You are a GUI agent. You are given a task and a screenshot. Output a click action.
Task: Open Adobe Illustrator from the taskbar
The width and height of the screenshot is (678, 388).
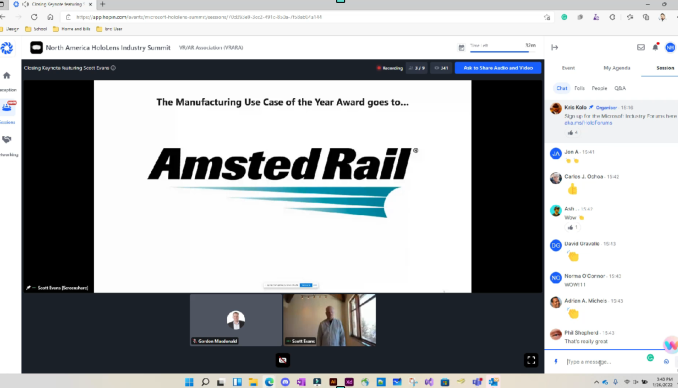(333, 382)
